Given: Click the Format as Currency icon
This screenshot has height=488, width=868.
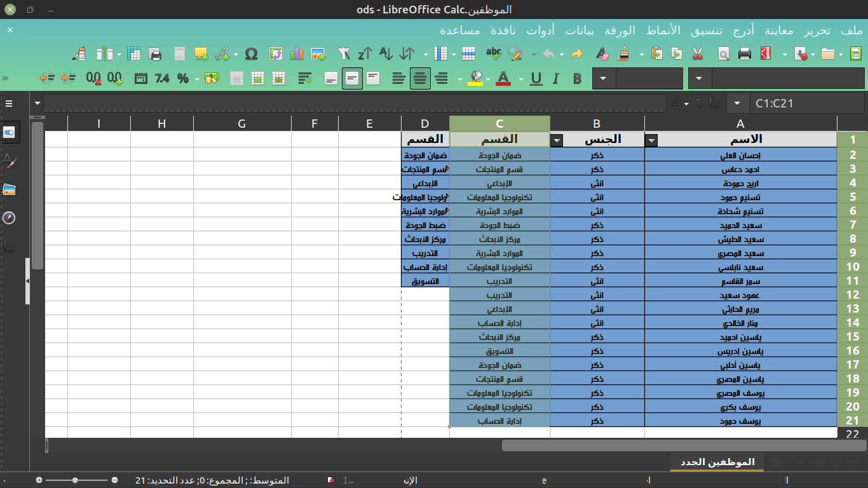Looking at the screenshot, I should (212, 78).
